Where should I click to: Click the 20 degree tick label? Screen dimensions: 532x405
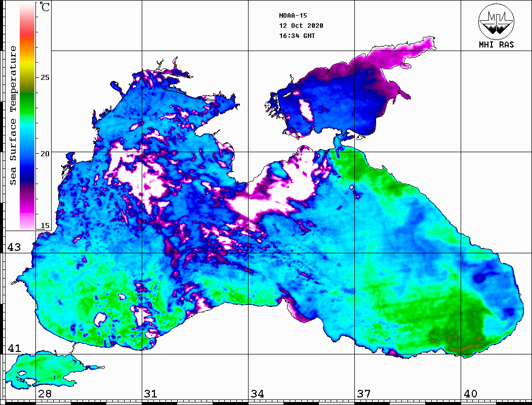click(x=45, y=154)
